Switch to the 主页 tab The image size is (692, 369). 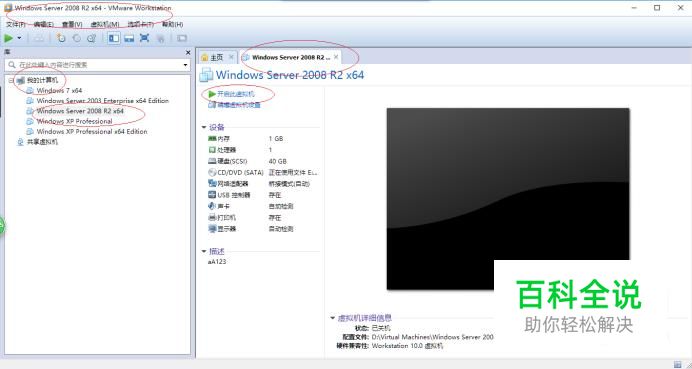click(x=216, y=57)
